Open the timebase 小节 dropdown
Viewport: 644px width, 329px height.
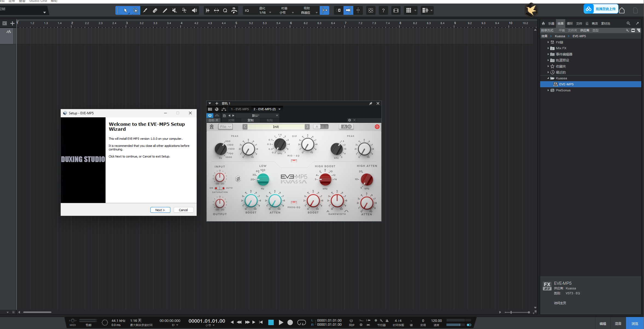[287, 13]
